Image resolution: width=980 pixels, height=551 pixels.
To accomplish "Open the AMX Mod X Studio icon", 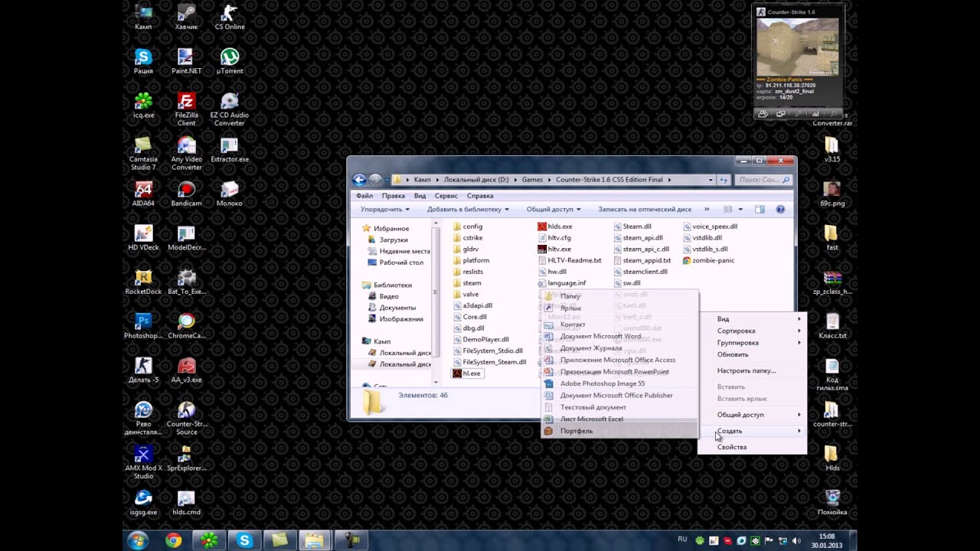I will tap(143, 463).
